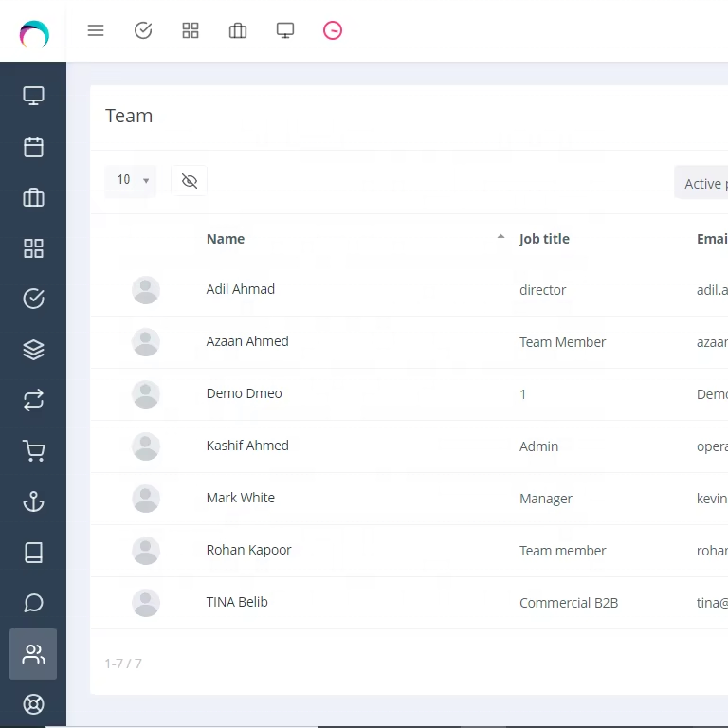The width and height of the screenshot is (728, 728).
Task: Click Mark White's avatar thumbnail
Action: point(146,499)
